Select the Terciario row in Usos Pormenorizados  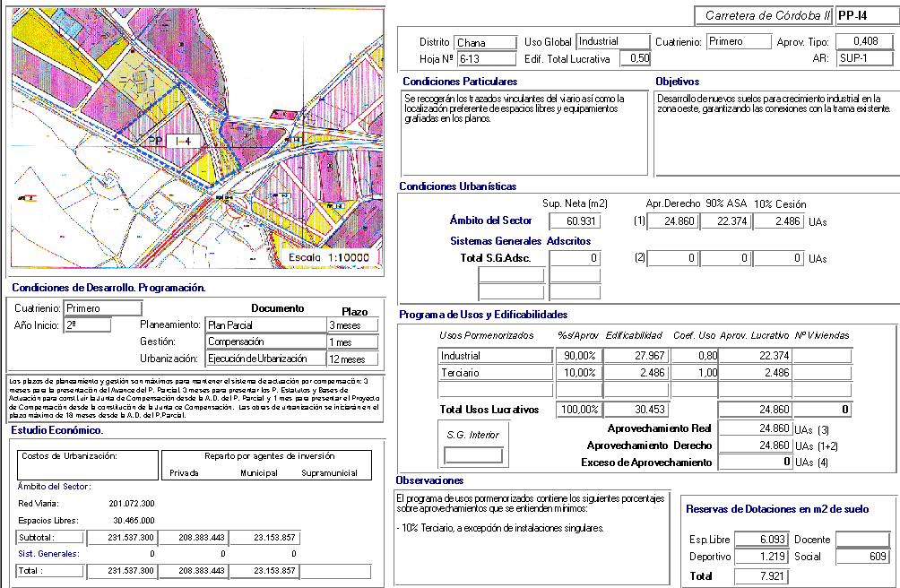tap(496, 373)
